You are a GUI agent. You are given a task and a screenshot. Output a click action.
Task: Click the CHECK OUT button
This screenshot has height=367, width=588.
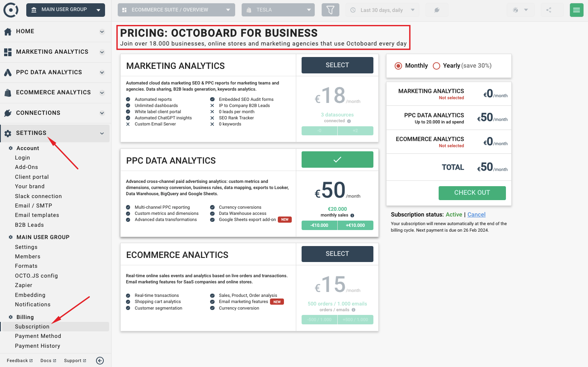[472, 193]
